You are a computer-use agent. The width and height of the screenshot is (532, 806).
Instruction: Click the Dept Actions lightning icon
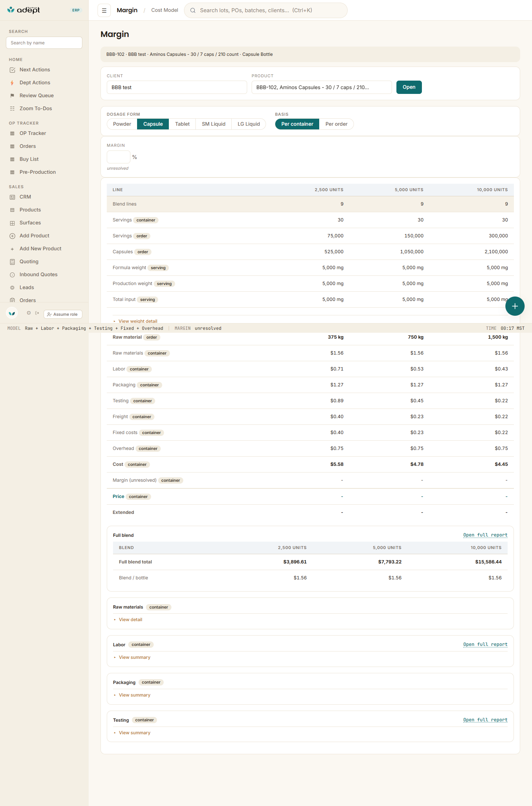[x=13, y=83]
